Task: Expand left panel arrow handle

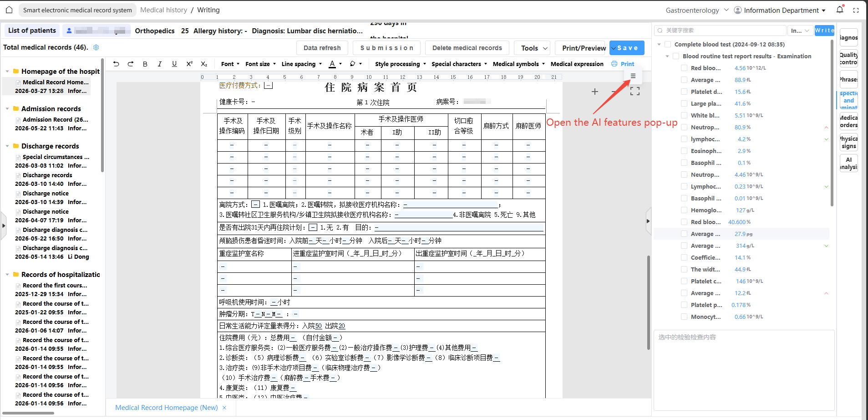Action: pos(4,225)
